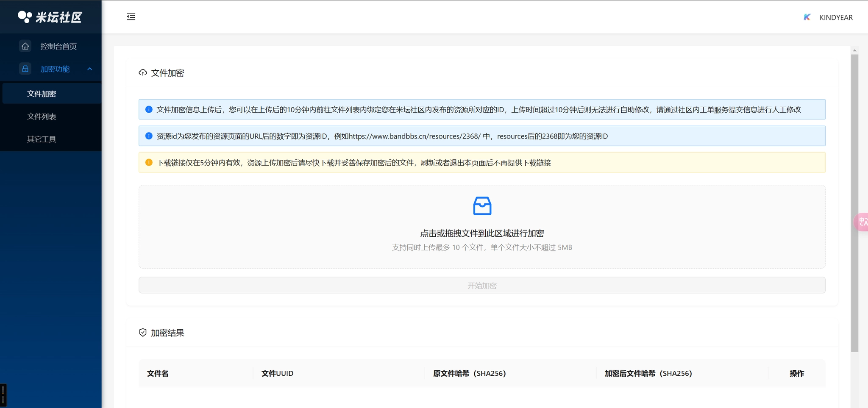Viewport: 868px width, 408px height.
Task: Click the 开始加密 button
Action: [x=482, y=285]
